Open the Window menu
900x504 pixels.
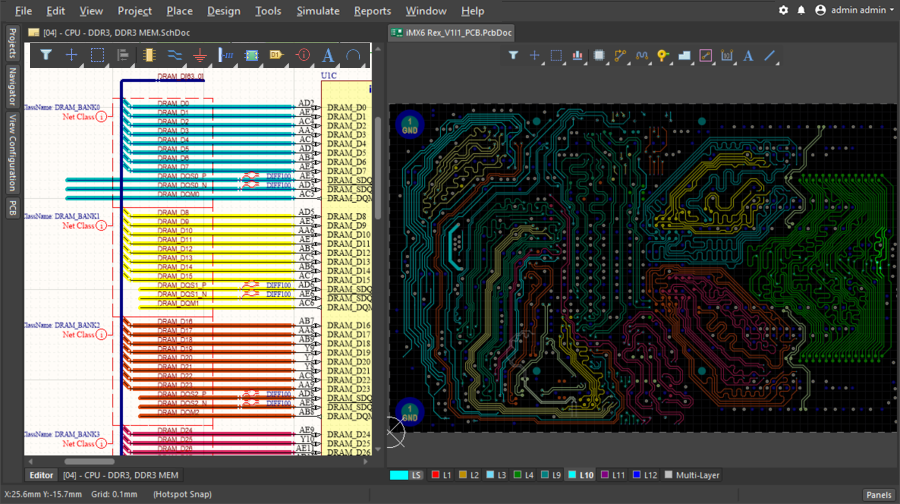pos(426,11)
